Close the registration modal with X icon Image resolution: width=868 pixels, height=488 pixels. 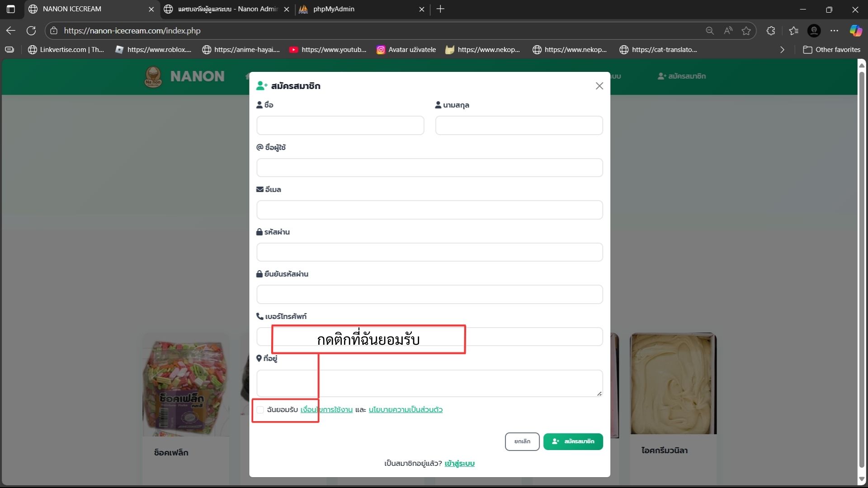599,86
